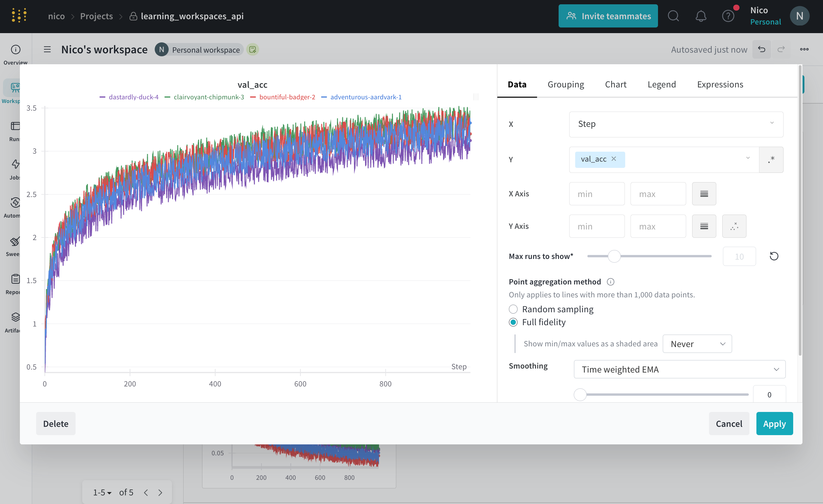Click the undo arrow icon
The image size is (823, 504).
point(761,49)
